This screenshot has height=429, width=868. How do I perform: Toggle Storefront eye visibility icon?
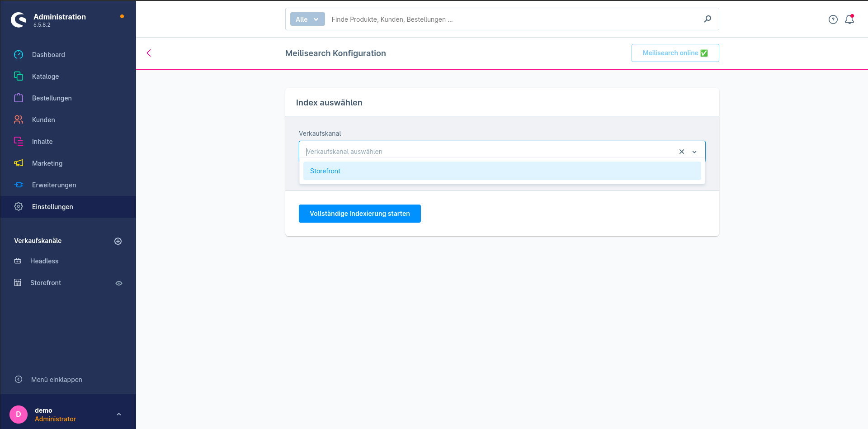pyautogui.click(x=119, y=283)
